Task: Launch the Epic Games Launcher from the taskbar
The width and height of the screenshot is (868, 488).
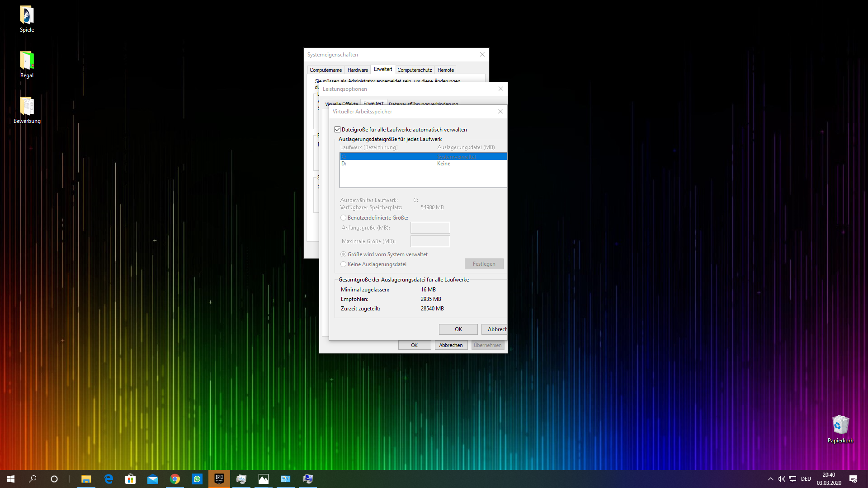Action: (219, 479)
